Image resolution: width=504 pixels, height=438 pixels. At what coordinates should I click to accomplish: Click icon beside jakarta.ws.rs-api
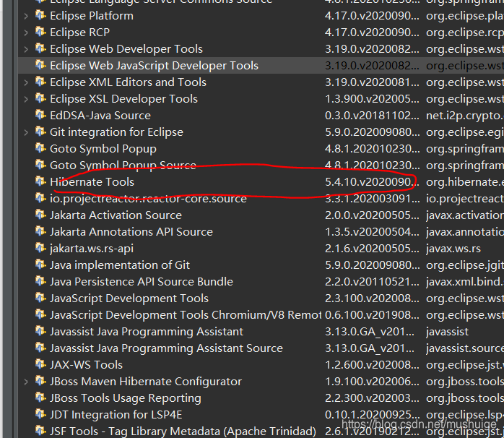[x=40, y=248]
